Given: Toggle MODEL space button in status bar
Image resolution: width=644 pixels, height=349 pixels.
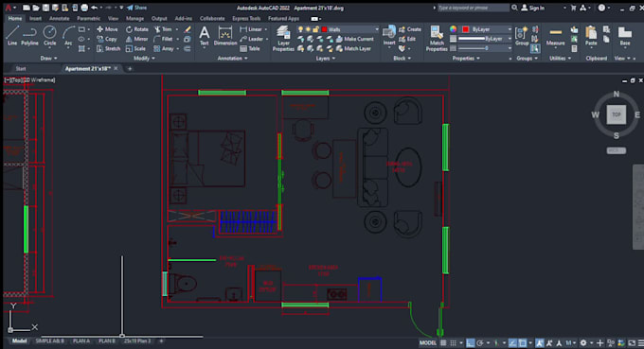Looking at the screenshot, I should coord(427,342).
